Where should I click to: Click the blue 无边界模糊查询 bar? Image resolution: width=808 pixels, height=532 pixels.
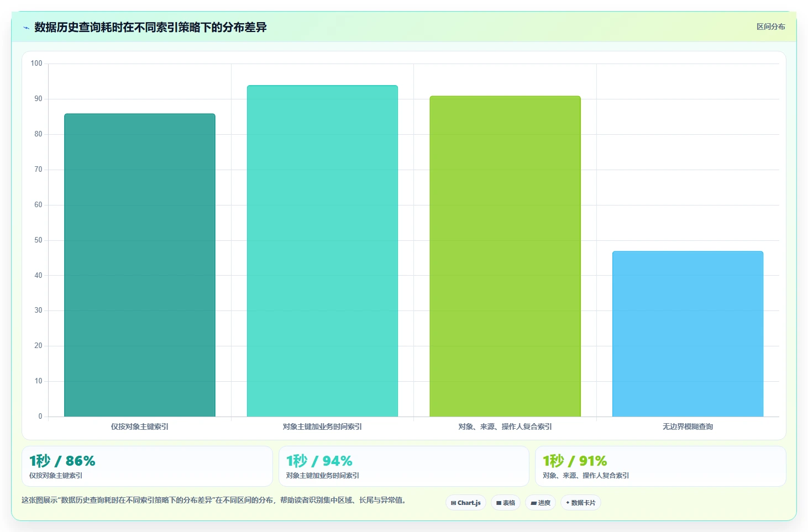point(688,334)
